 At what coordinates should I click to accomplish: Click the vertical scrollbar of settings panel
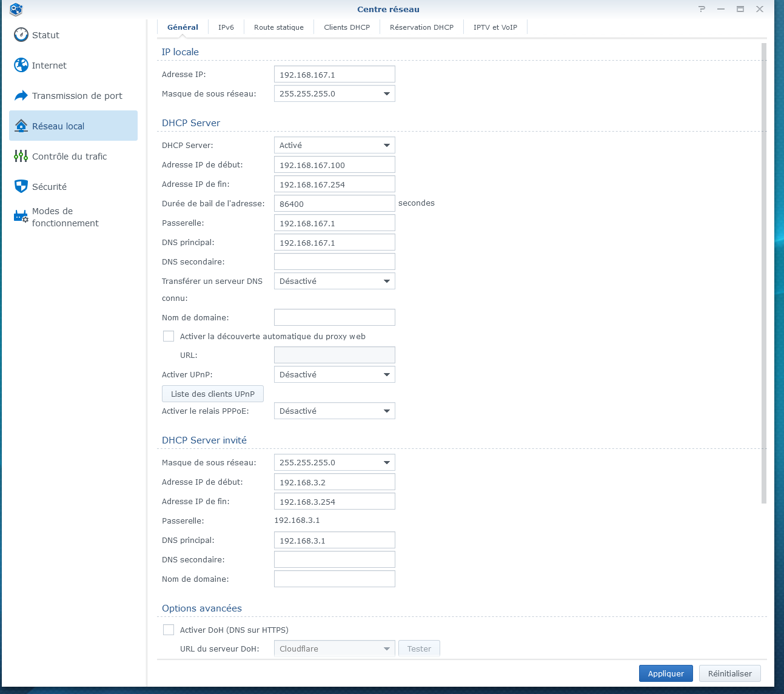coord(763,273)
